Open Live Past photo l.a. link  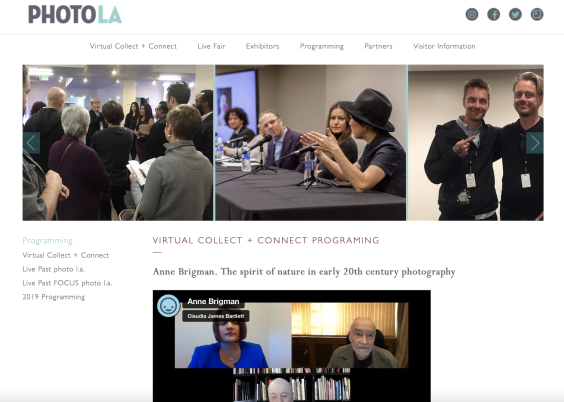pos(54,269)
